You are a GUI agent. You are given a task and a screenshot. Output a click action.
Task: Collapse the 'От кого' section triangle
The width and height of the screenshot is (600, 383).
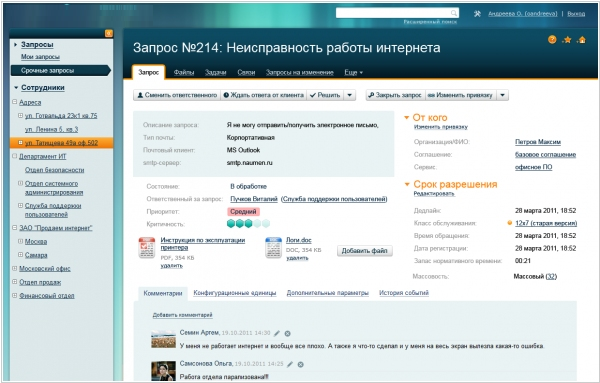(407, 117)
